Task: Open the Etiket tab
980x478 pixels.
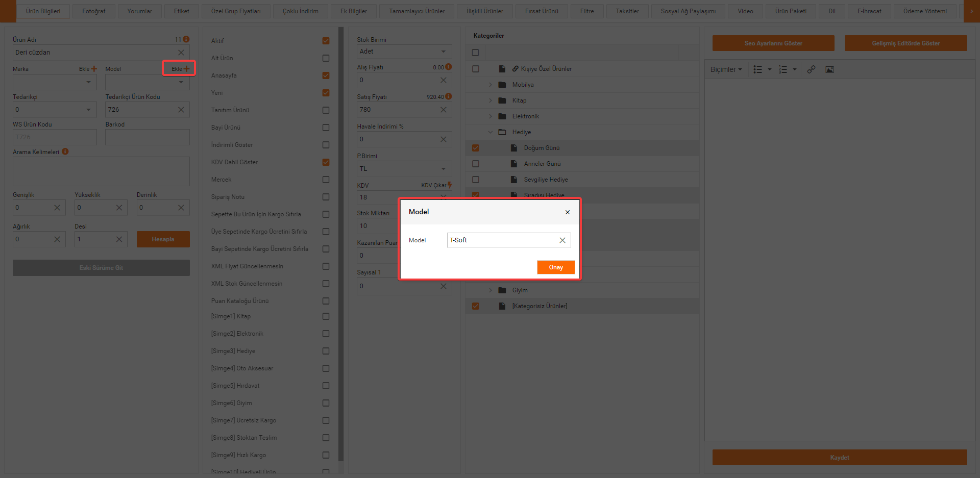Action: (x=181, y=11)
